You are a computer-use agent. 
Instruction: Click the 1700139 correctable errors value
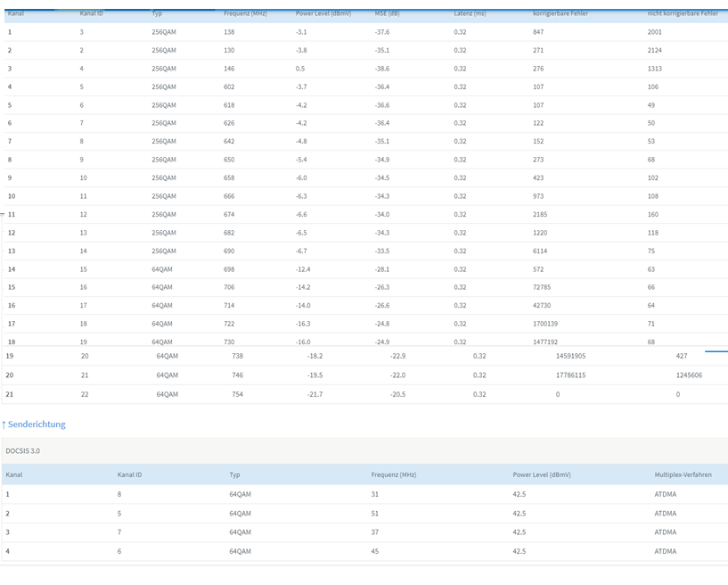coord(545,324)
